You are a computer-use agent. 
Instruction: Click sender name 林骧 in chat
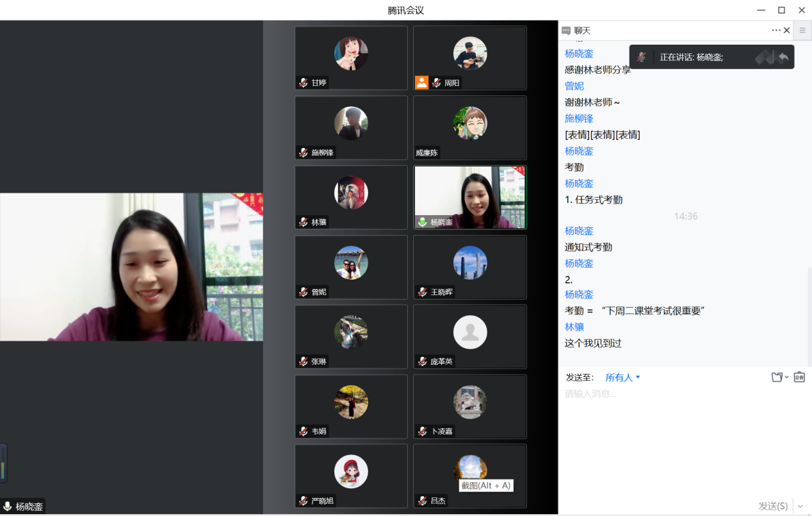click(x=574, y=327)
